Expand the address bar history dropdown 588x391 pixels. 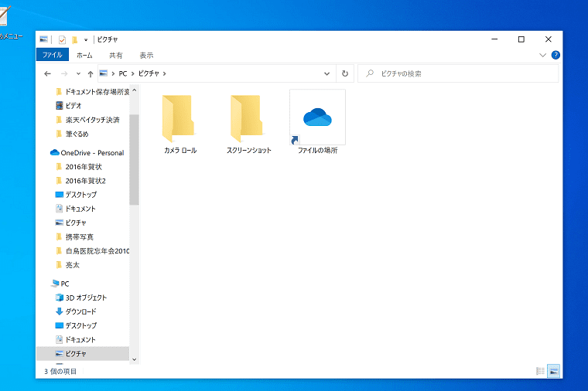coord(326,73)
